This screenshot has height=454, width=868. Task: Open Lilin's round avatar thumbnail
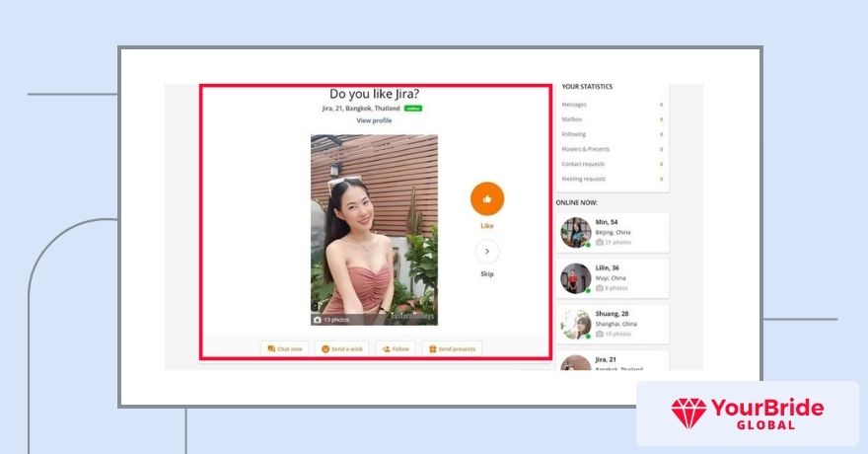click(x=576, y=278)
